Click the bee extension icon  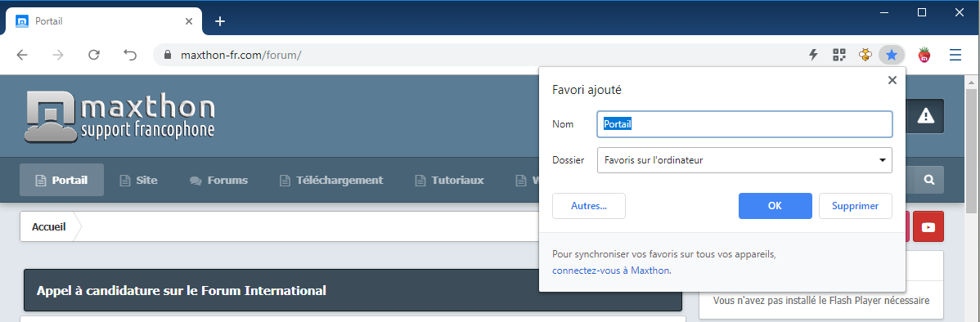(x=865, y=55)
